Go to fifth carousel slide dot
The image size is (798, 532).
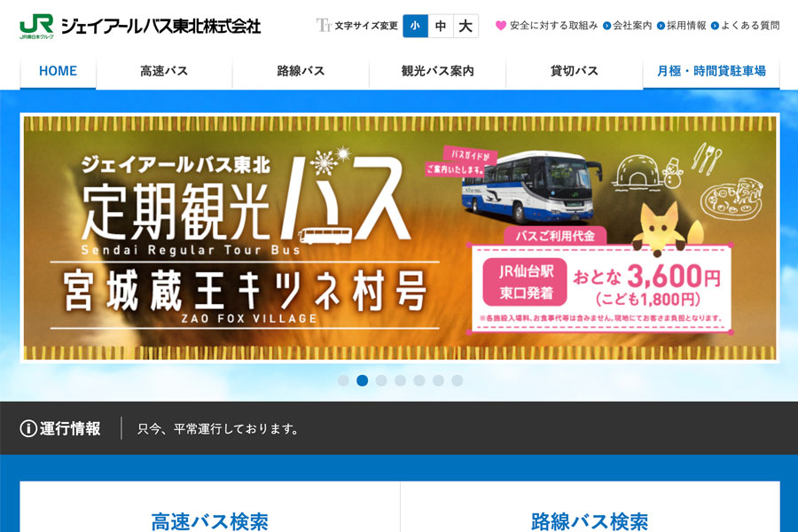click(419, 380)
